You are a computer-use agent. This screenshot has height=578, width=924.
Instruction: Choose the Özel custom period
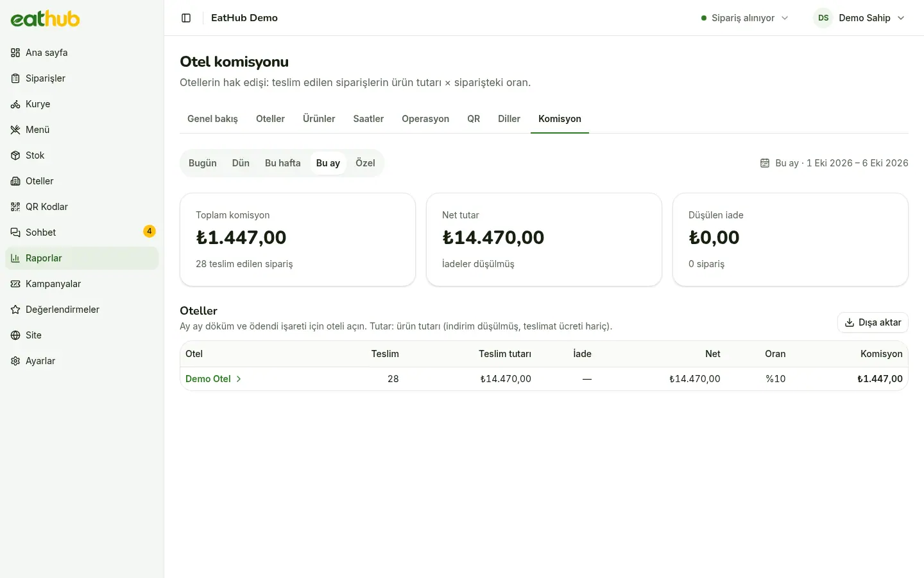[365, 163]
